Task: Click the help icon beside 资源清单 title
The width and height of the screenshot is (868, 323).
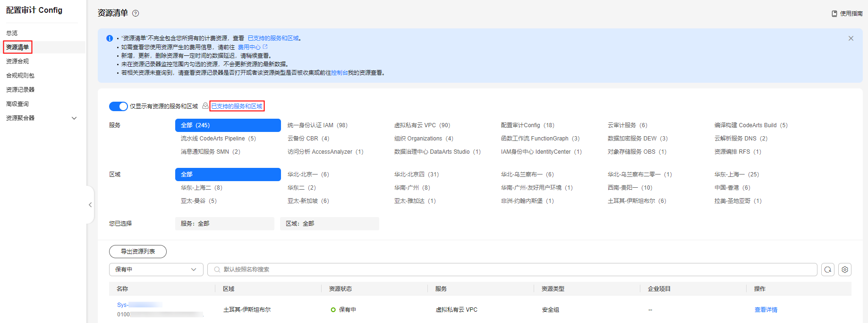Action: tap(136, 13)
